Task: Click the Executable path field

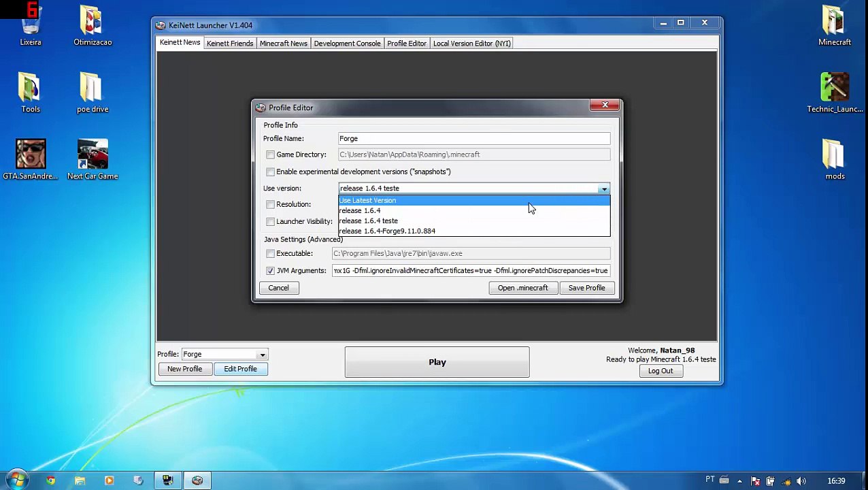Action: tap(471, 253)
